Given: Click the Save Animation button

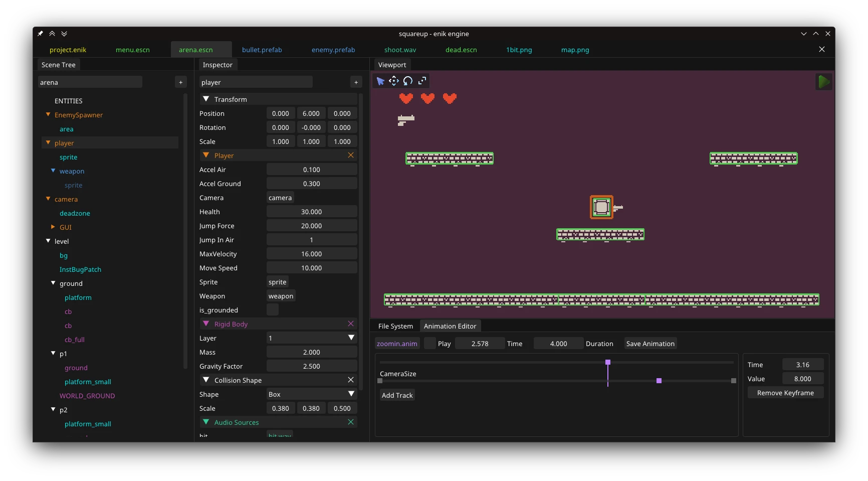Looking at the screenshot, I should 650,344.
